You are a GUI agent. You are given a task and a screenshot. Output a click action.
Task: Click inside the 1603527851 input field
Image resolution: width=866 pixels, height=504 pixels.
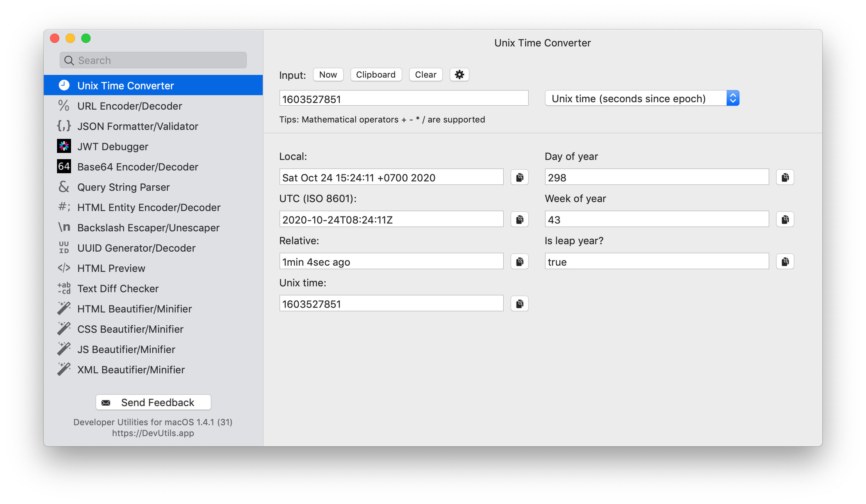403,98
